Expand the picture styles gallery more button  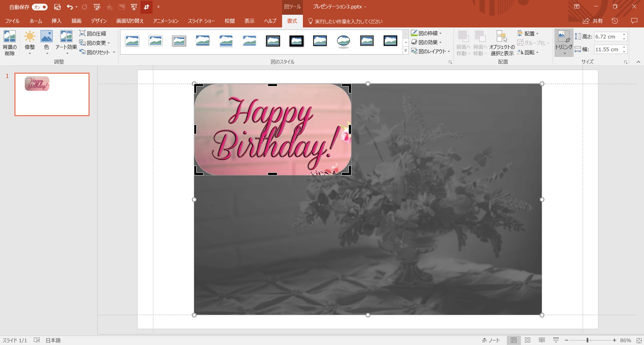(x=406, y=51)
